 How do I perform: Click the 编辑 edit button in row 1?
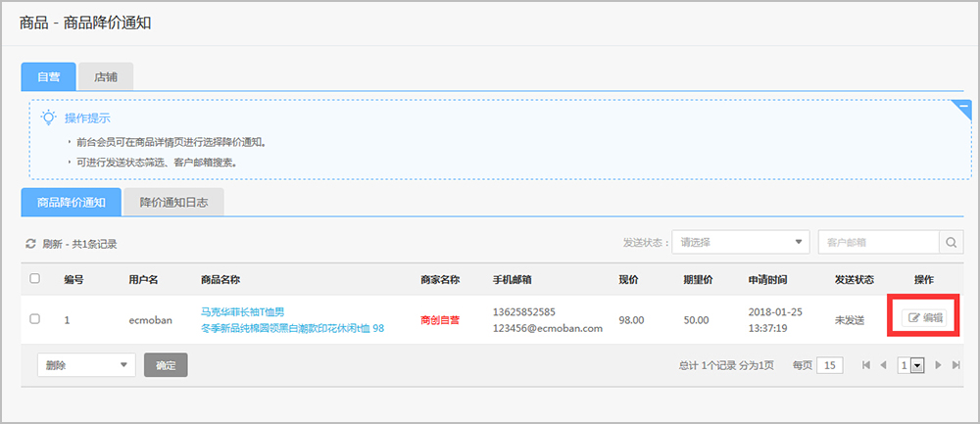coord(924,318)
